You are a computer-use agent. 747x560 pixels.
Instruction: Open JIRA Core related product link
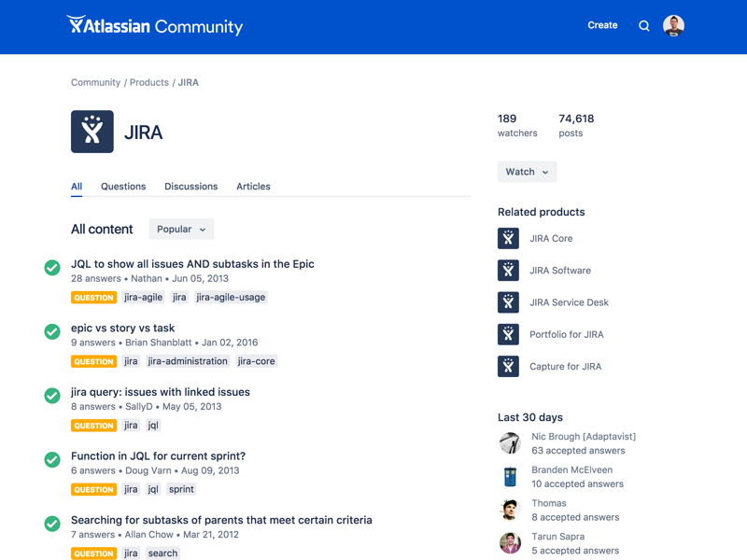click(551, 238)
